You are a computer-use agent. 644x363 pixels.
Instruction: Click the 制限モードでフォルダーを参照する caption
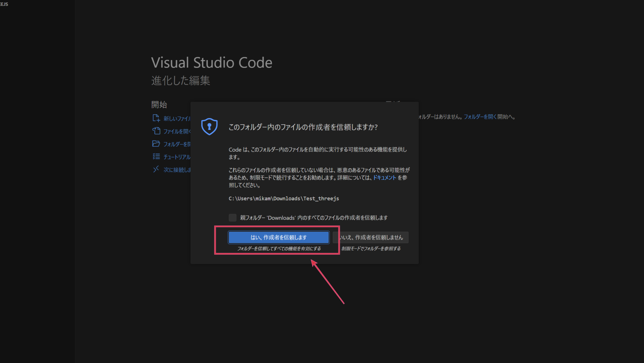point(371,249)
